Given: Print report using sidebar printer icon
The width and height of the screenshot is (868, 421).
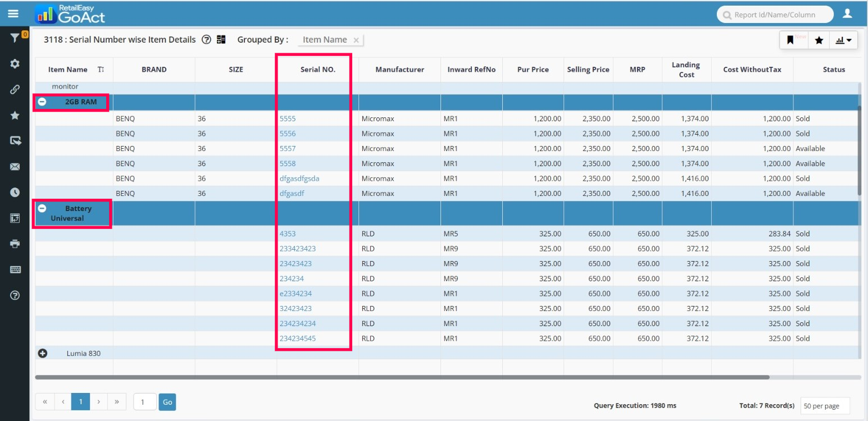Looking at the screenshot, I should point(15,244).
